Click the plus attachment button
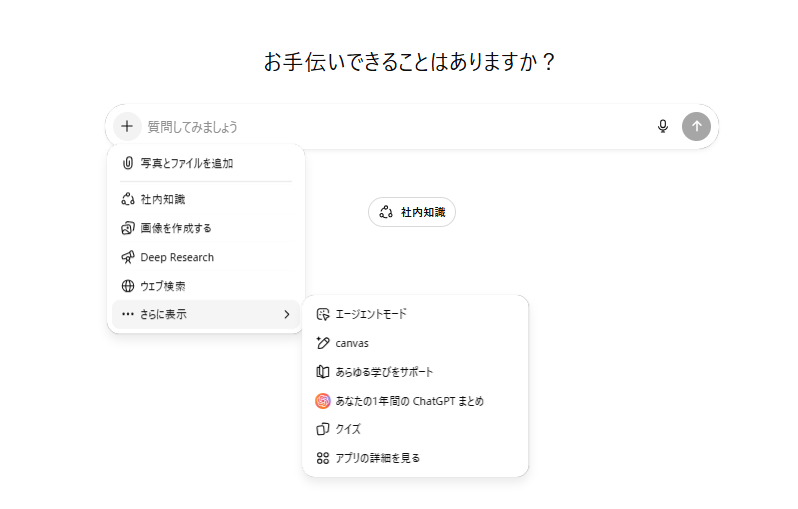Viewport: 798px width, 509px height. click(127, 126)
